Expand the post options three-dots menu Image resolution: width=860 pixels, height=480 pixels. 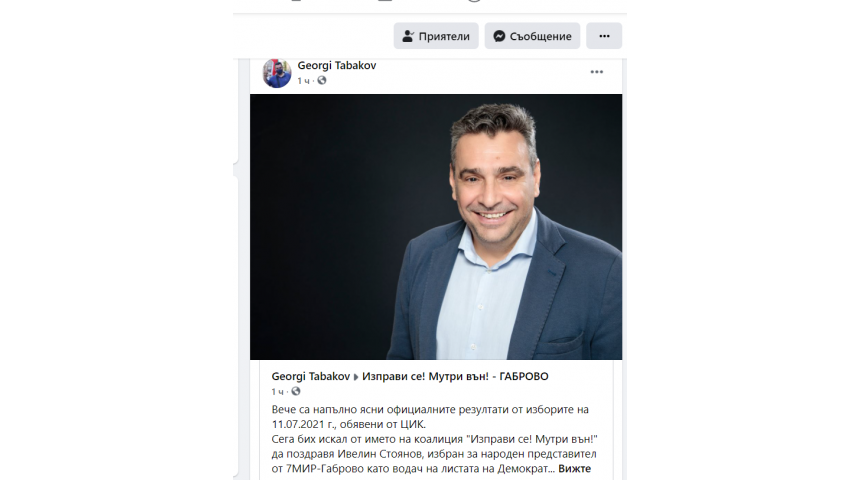(x=597, y=72)
